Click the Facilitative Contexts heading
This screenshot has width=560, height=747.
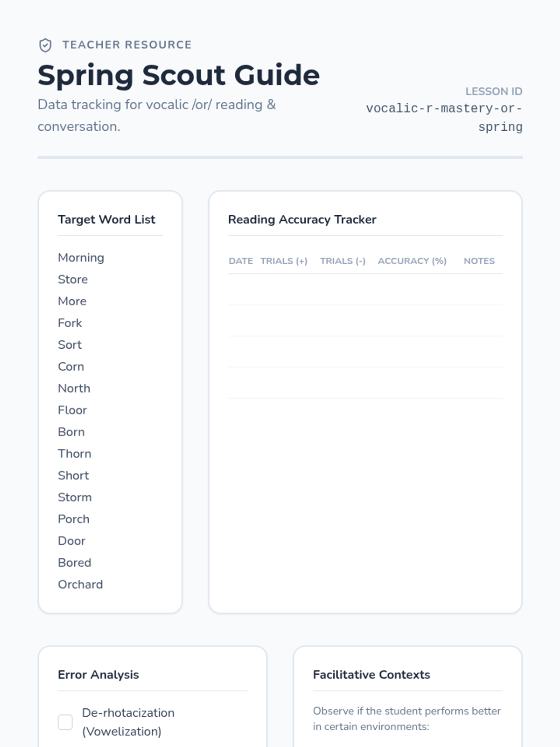371,675
